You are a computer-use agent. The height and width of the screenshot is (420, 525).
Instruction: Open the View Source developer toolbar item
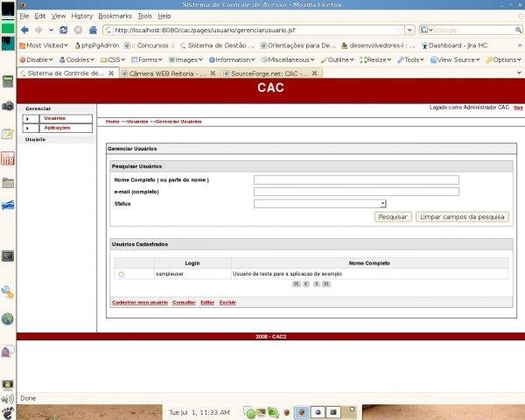click(454, 59)
